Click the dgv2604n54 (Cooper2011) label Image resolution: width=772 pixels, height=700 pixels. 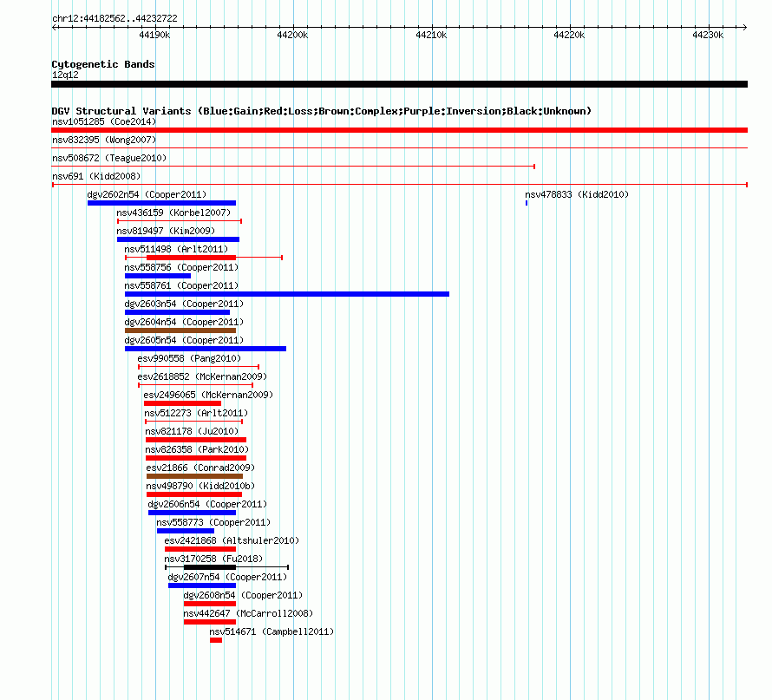point(184,322)
